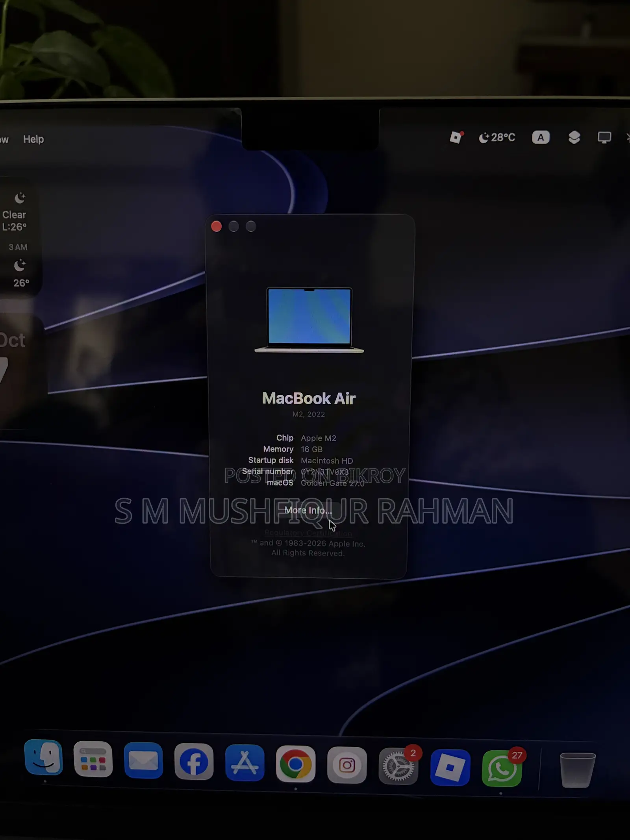Click the 'MacBook Air' title text
This screenshot has height=840, width=630.
[309, 398]
